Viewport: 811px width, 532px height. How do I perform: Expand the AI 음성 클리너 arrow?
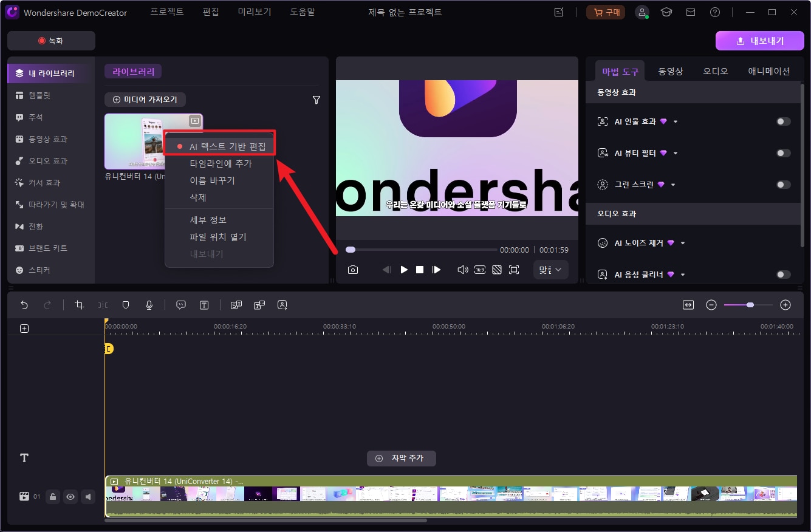[683, 275]
